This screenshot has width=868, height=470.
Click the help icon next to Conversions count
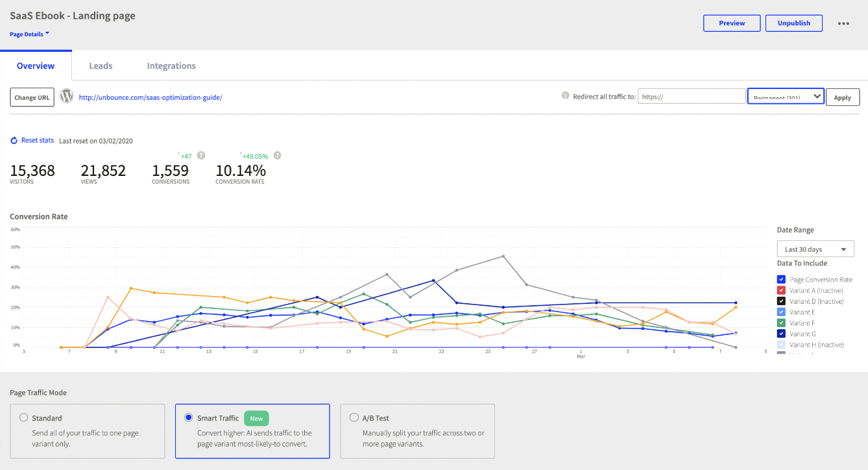pyautogui.click(x=200, y=155)
